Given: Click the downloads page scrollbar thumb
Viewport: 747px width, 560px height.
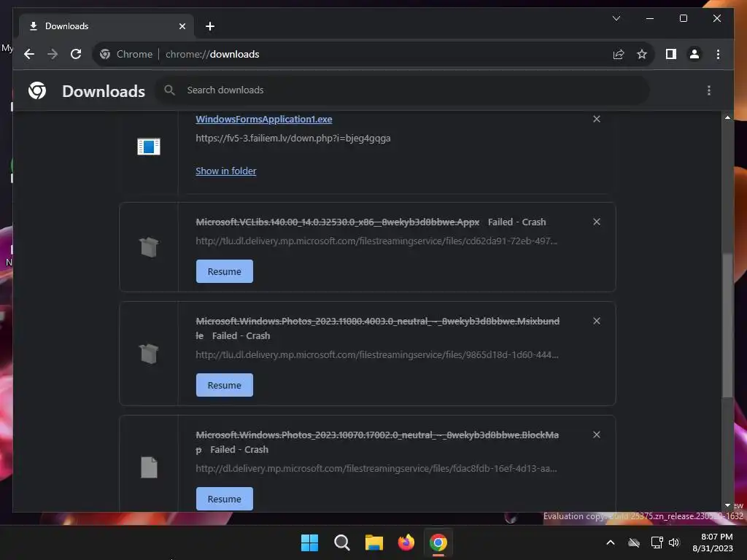Looking at the screenshot, I should coord(727,325).
